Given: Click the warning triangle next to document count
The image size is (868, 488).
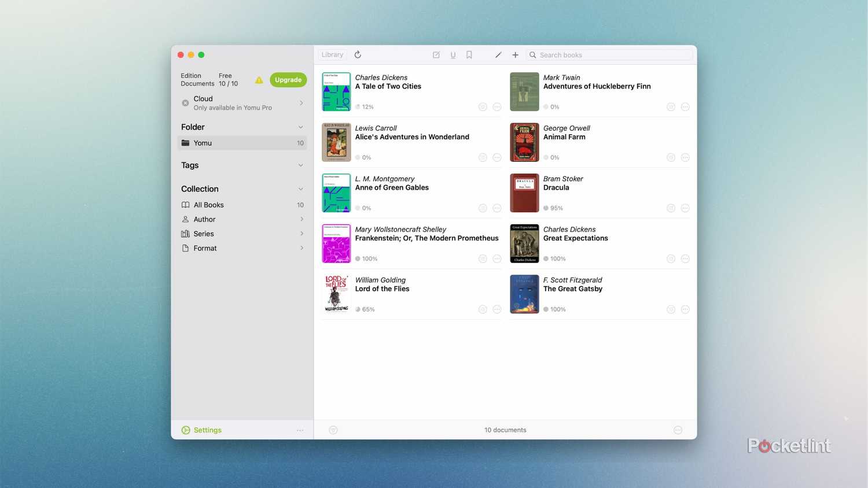Looking at the screenshot, I should tap(259, 80).
